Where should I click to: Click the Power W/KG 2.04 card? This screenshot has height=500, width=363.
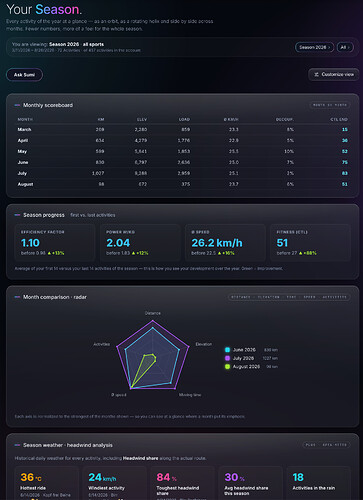coord(140,242)
